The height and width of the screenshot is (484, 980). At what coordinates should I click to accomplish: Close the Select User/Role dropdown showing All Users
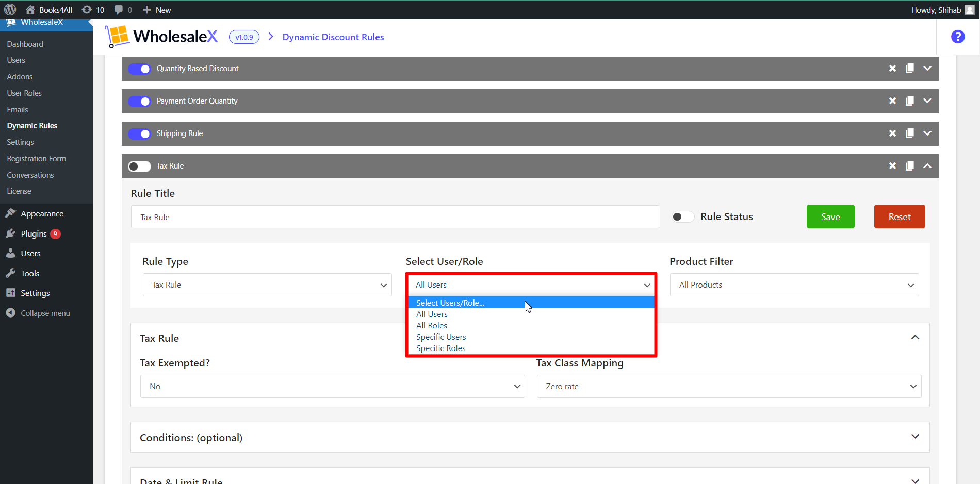coord(531,285)
